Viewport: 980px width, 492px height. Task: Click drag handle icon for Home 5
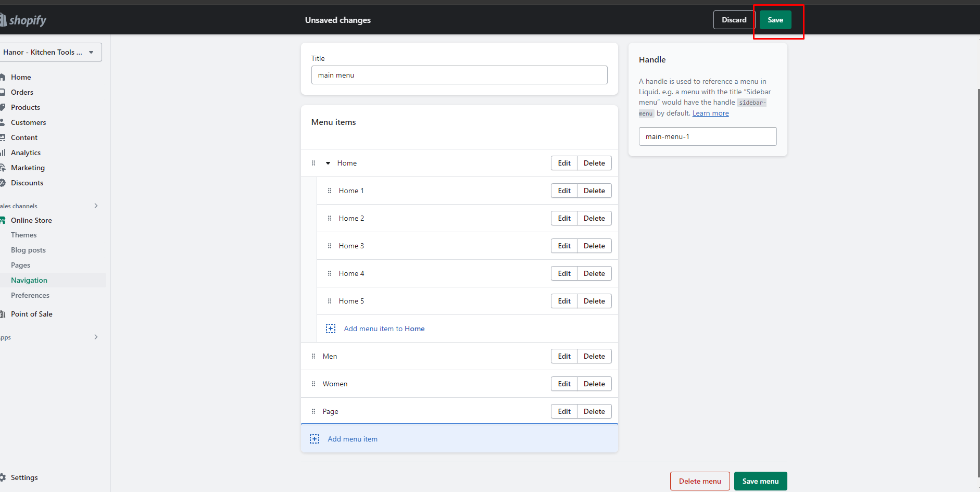tap(330, 301)
